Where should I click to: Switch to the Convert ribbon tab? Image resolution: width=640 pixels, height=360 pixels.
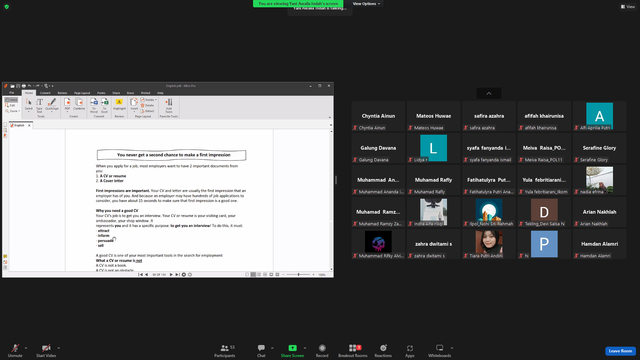45,93
